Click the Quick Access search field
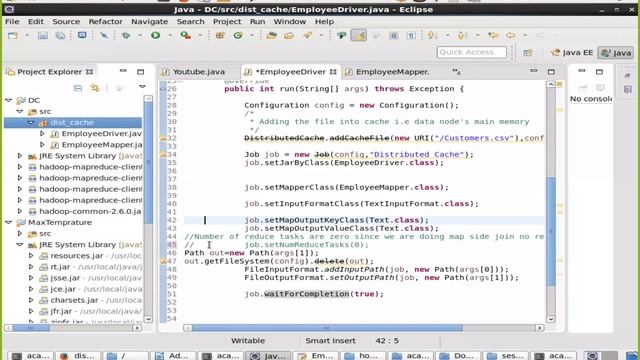 coord(471,52)
